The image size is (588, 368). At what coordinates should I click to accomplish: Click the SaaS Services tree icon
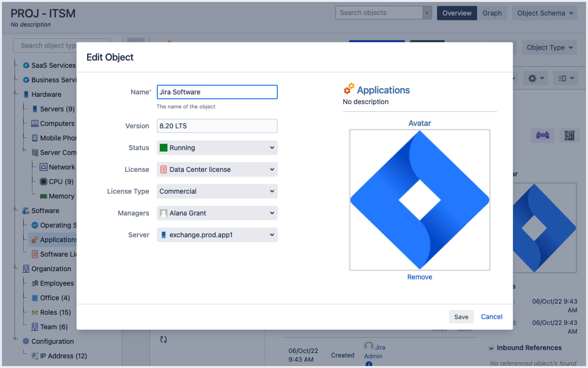(x=26, y=65)
